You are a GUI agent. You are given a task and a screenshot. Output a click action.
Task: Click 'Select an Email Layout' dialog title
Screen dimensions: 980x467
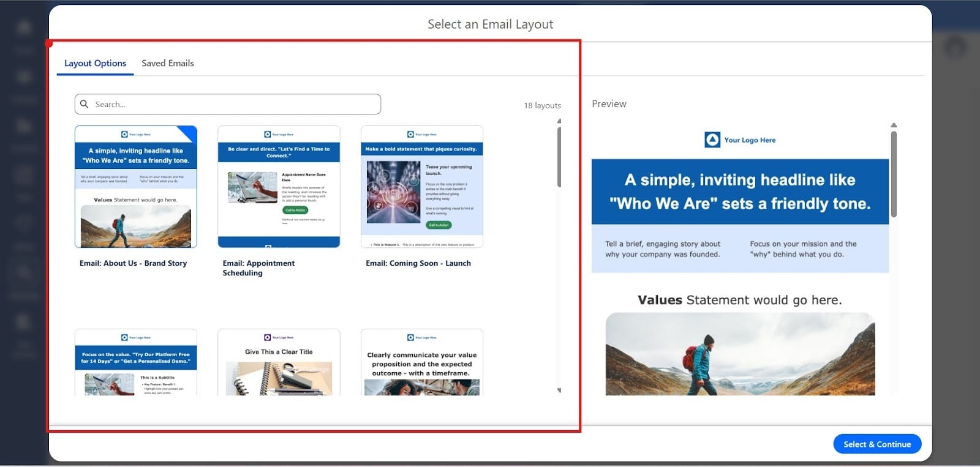(490, 24)
